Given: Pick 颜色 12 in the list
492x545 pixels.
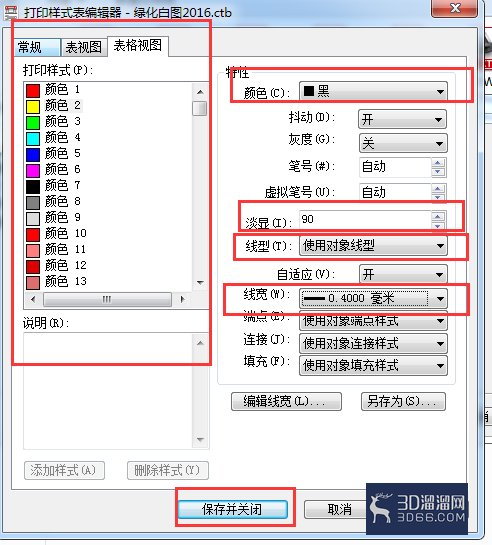Looking at the screenshot, I should 56,266.
